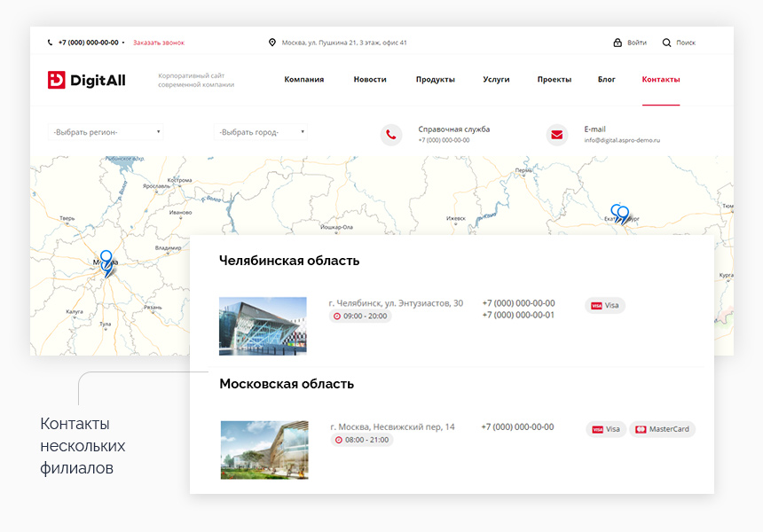This screenshot has width=763, height=532.
Task: Click the Заказать звонок link
Action: point(159,43)
